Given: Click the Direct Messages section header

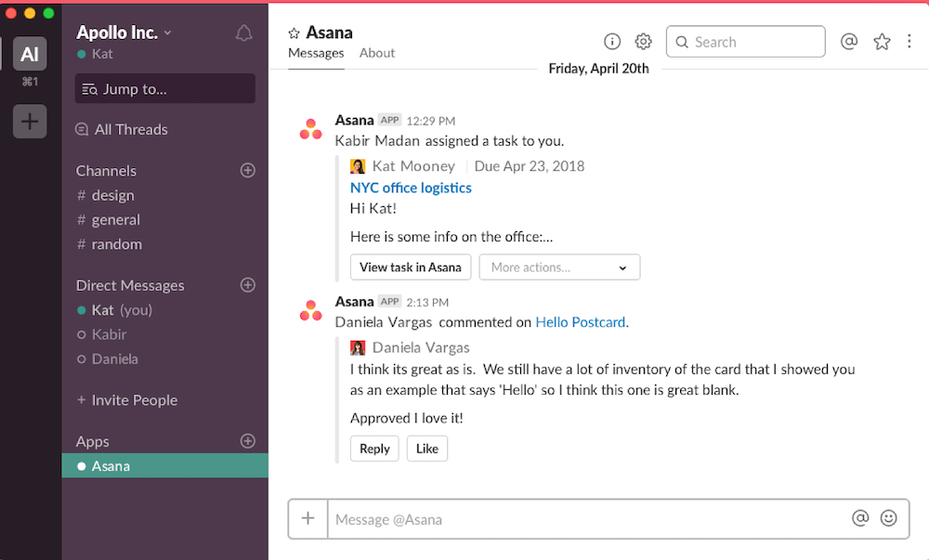Looking at the screenshot, I should [130, 285].
